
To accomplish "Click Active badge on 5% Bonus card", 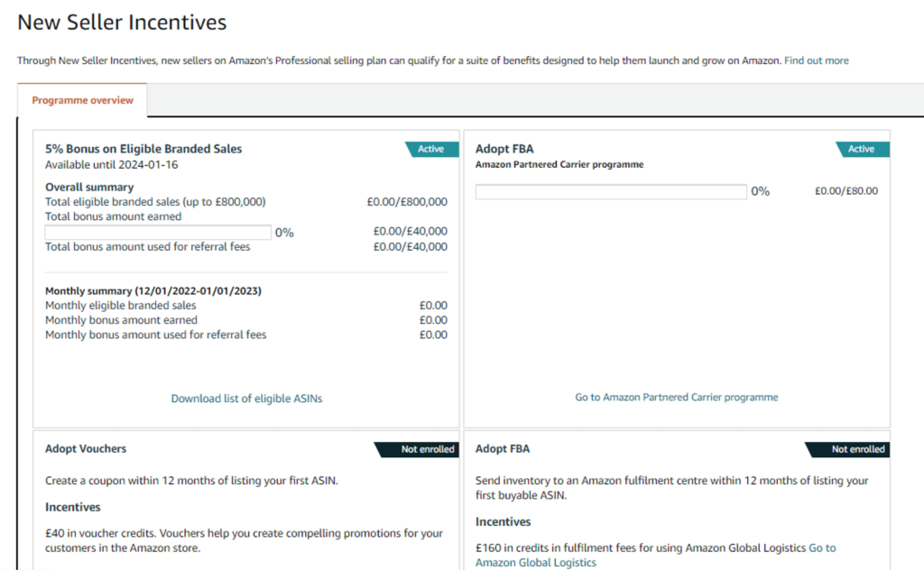I will [x=430, y=149].
